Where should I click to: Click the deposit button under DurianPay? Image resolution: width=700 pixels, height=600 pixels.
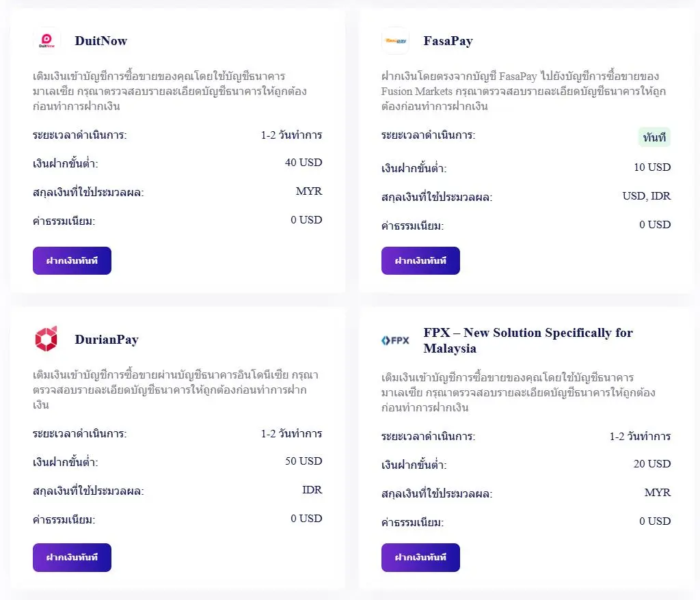(72, 557)
